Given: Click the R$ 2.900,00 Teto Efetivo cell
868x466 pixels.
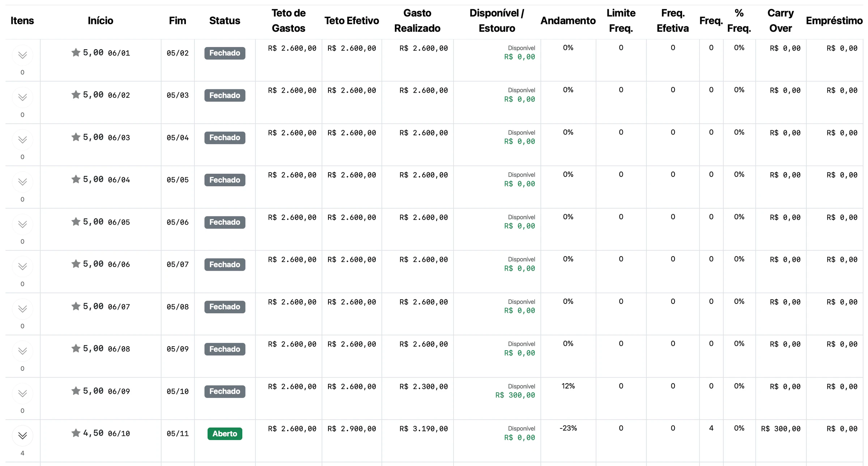Looking at the screenshot, I should point(352,429).
